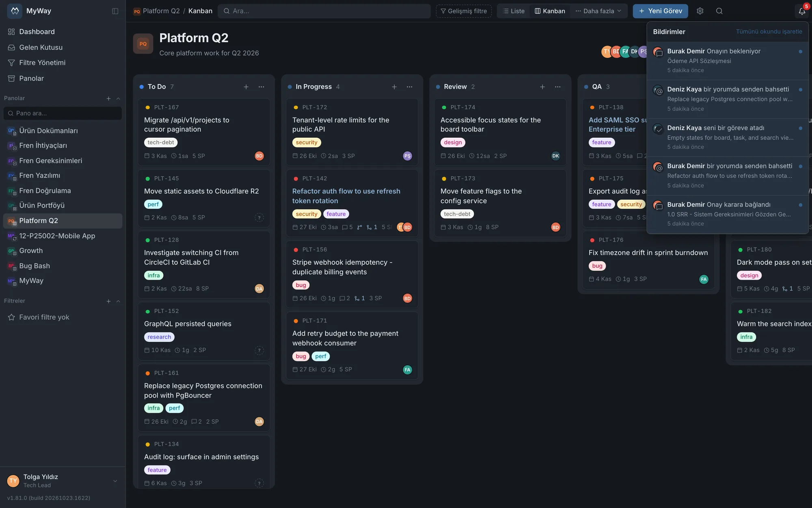Click the search magnifier icon in top bar
Screen dimensions: 812x508
click(719, 11)
